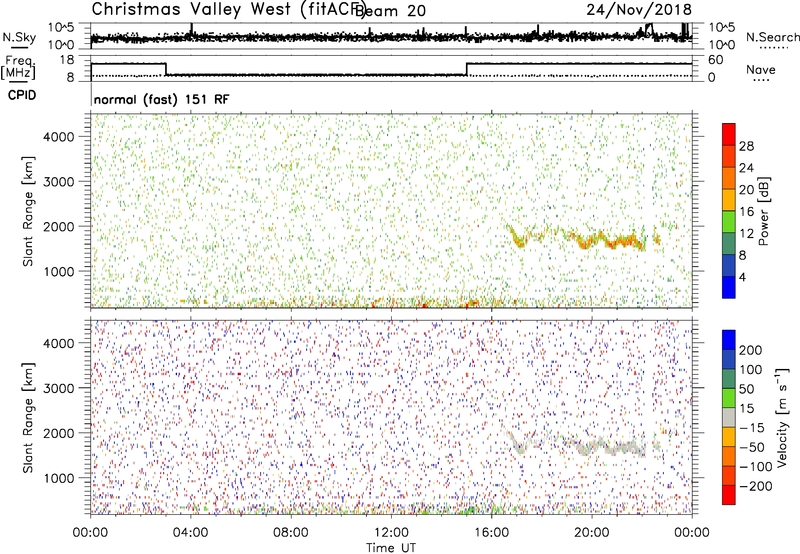Image resolution: width=800 pixels, height=554 pixels.
Task: Click the '-50' tick on Velocity scale
Action: point(752,447)
